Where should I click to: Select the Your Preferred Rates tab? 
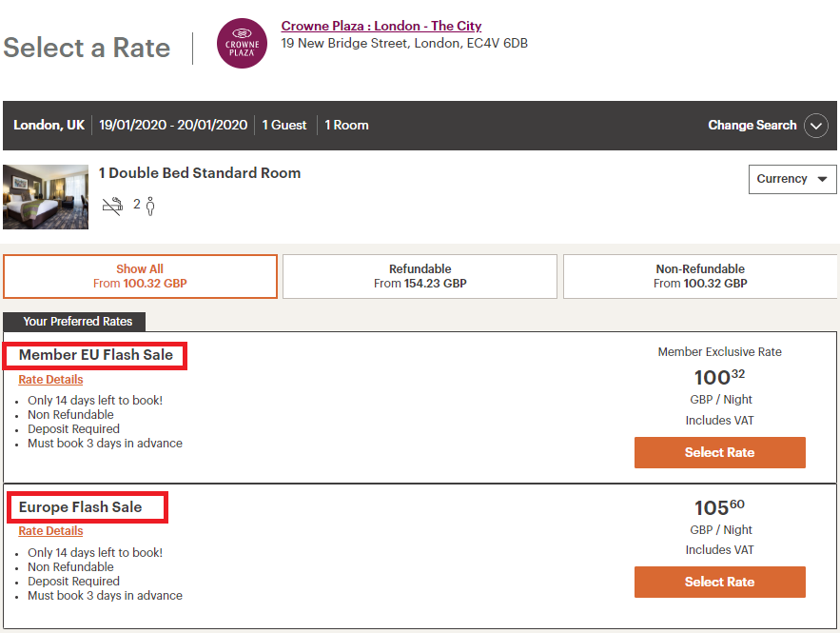coord(74,322)
